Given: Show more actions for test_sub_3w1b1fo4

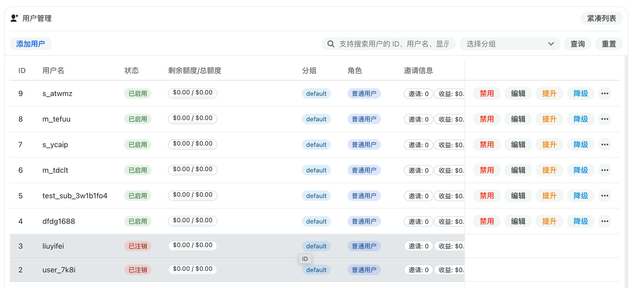Looking at the screenshot, I should (605, 196).
